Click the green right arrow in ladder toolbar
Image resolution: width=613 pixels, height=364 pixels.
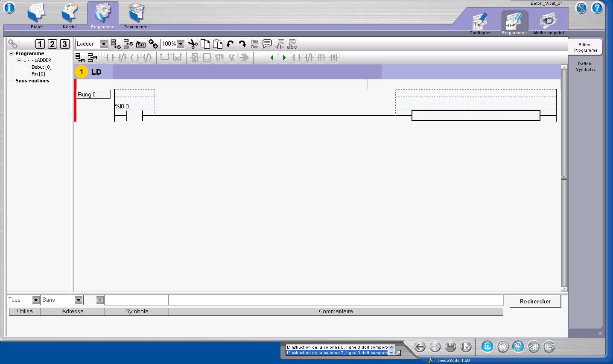284,57
